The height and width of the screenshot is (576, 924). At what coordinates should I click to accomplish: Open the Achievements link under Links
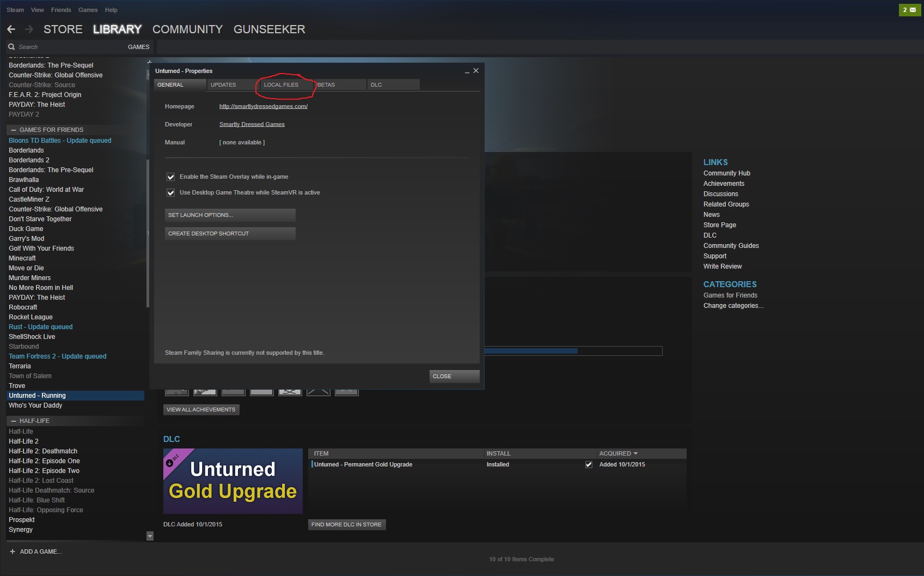coord(724,184)
